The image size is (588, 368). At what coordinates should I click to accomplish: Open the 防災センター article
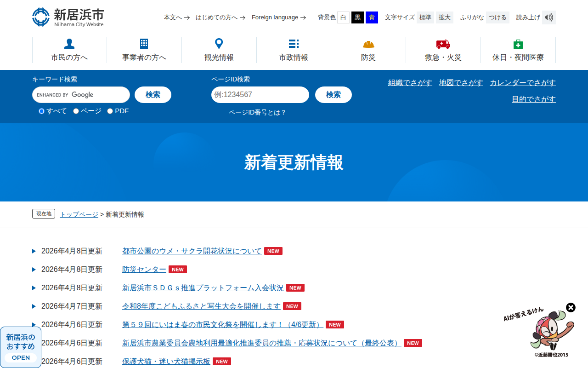[144, 270]
